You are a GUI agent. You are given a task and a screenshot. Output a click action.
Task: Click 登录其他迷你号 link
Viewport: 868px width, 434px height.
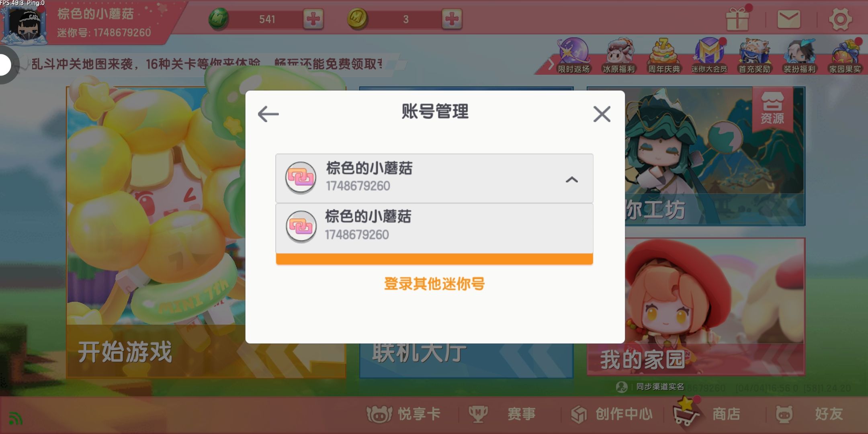click(x=434, y=284)
